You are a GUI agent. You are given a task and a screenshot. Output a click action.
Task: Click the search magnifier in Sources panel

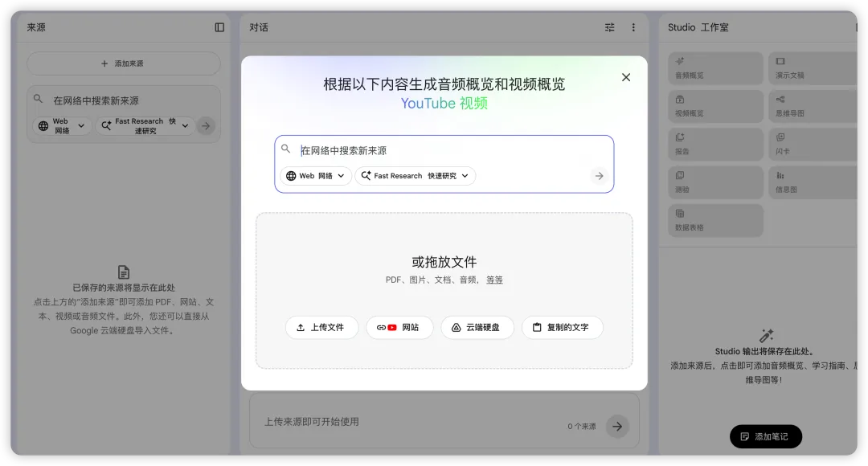[x=38, y=99]
